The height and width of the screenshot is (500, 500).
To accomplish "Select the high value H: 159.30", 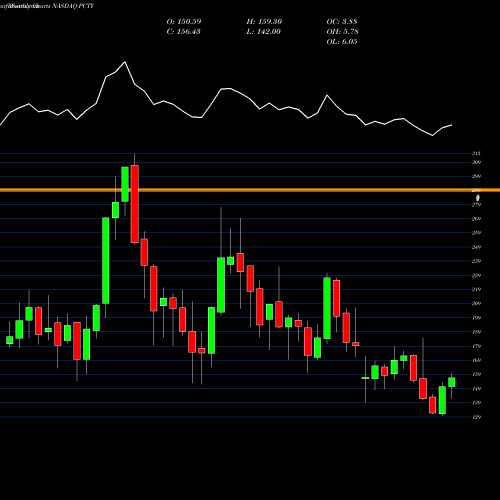I will [x=264, y=22].
